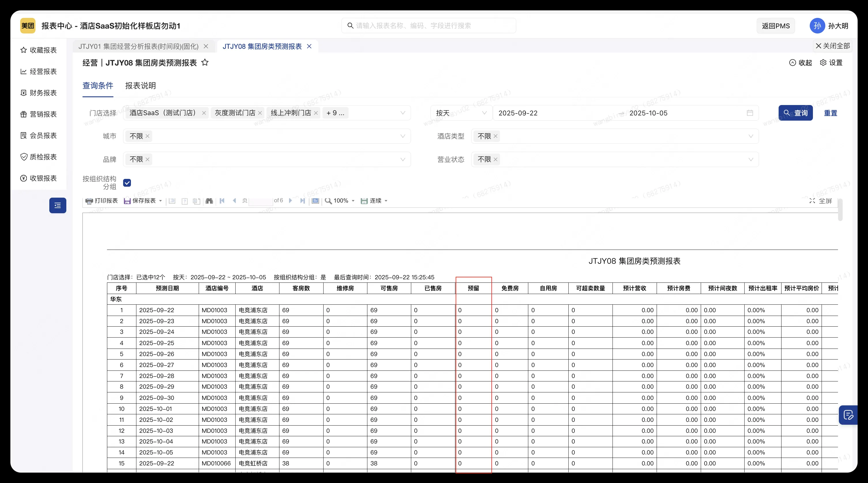Switch to JTJY01 集团经营分析报表 tab
Screen dimensions: 868x483
click(x=138, y=46)
